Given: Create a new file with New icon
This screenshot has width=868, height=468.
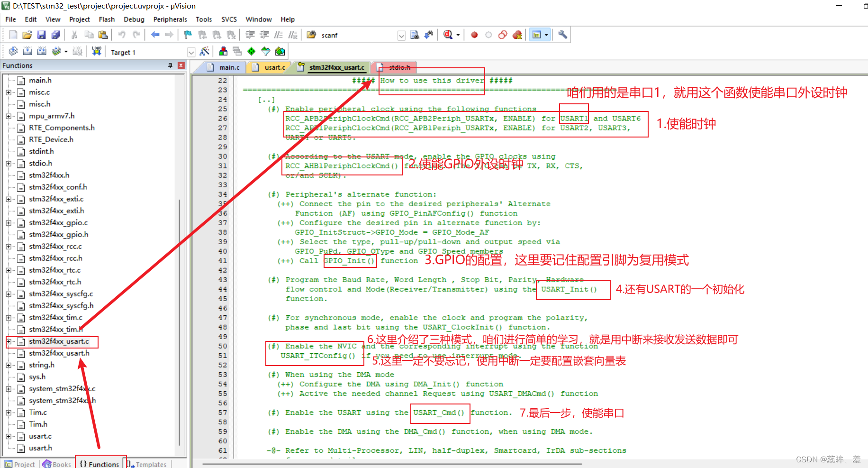Looking at the screenshot, I should [13, 35].
